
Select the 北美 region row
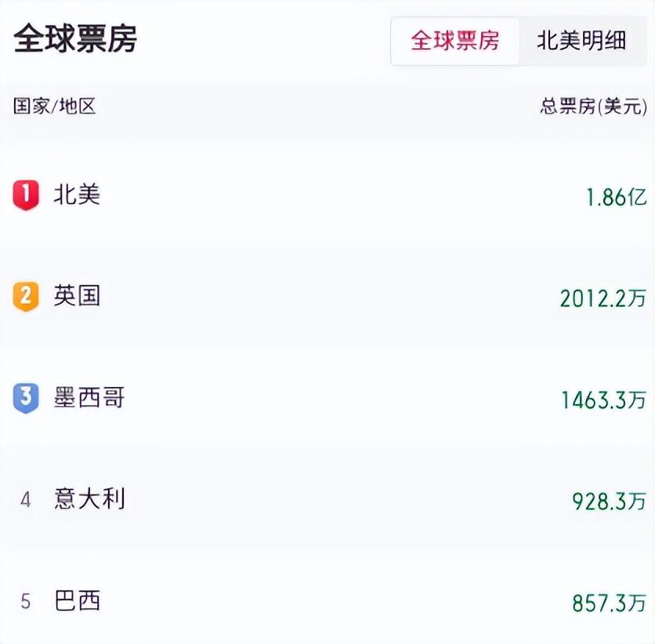[x=327, y=195]
